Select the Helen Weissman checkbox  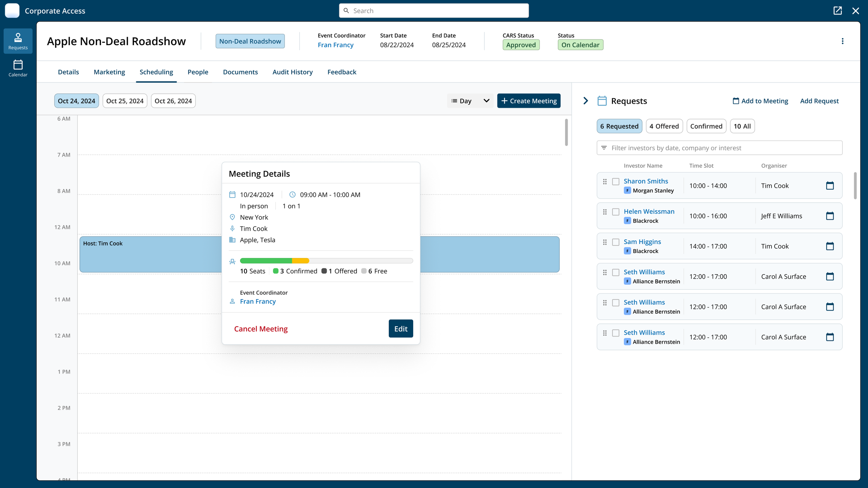pos(615,212)
